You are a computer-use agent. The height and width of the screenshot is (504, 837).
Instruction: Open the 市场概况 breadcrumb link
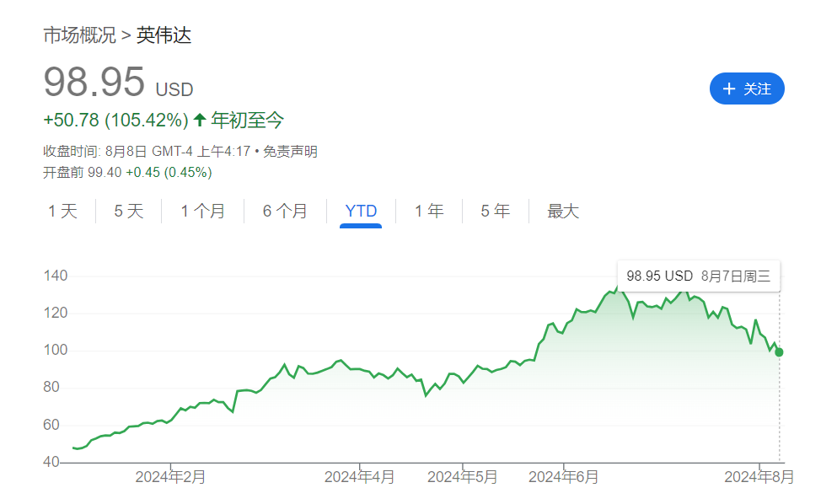click(79, 35)
